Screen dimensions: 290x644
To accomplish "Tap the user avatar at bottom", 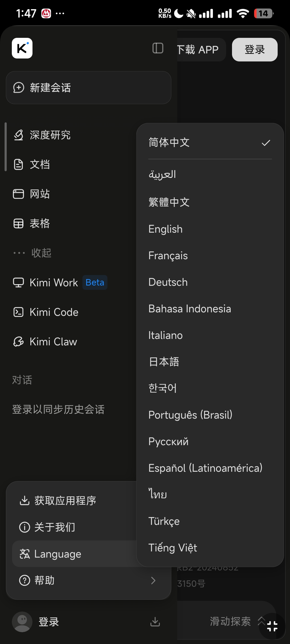I will (x=22, y=622).
